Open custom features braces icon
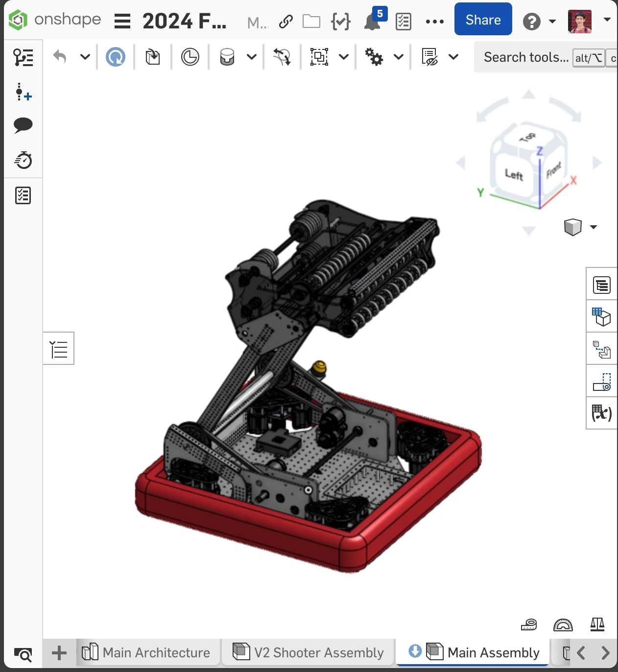 (x=341, y=22)
